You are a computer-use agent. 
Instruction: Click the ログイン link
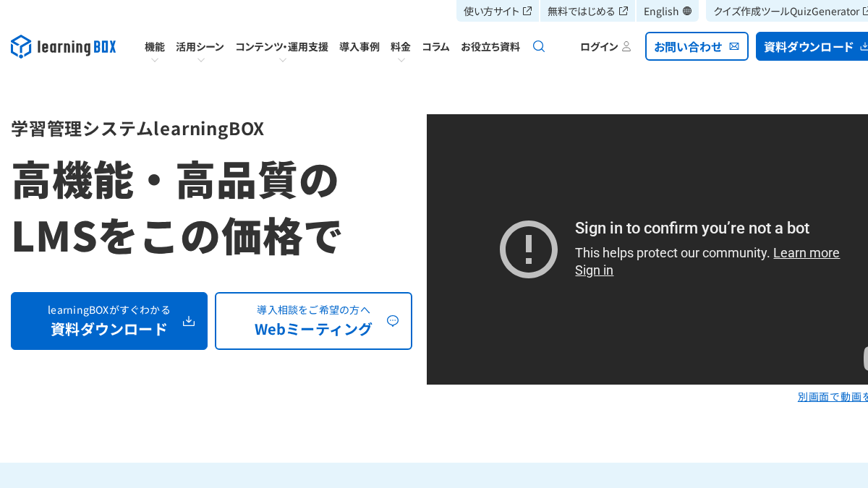(x=605, y=46)
